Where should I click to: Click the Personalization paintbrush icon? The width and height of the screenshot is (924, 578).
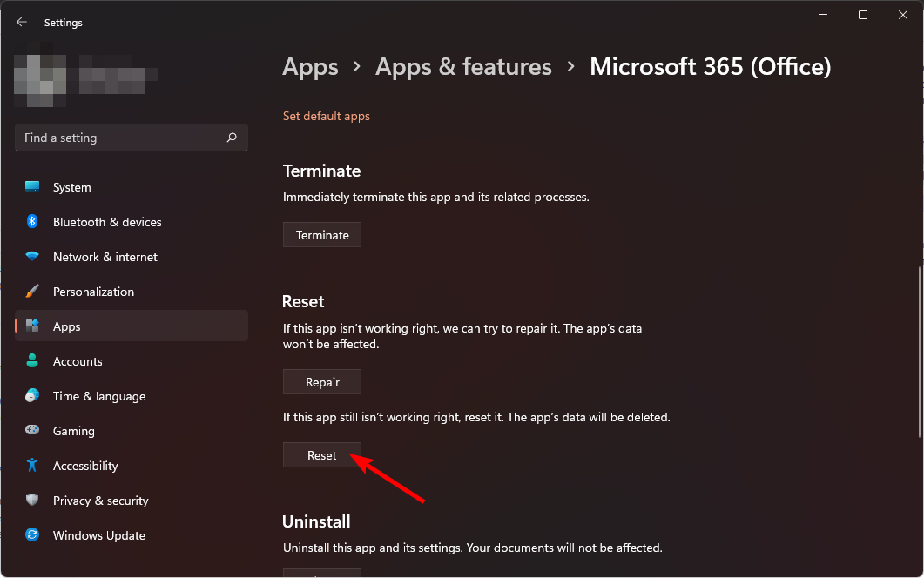[x=32, y=291]
